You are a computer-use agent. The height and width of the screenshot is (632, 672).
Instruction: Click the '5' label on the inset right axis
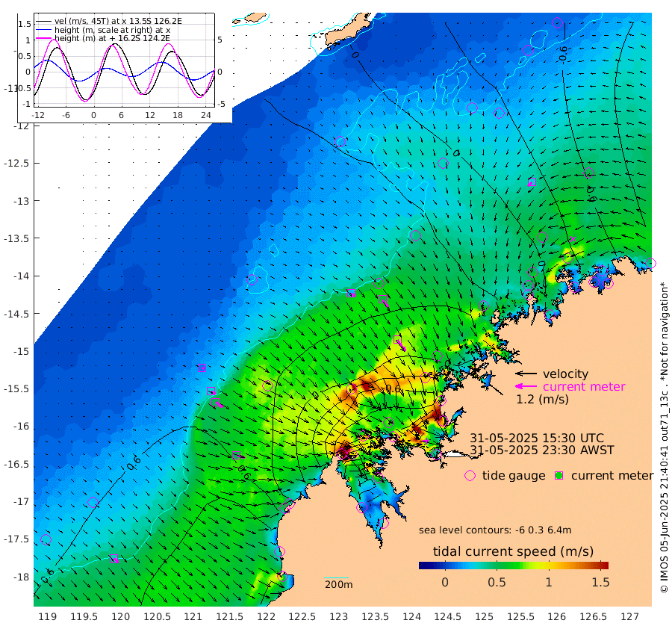point(220,40)
